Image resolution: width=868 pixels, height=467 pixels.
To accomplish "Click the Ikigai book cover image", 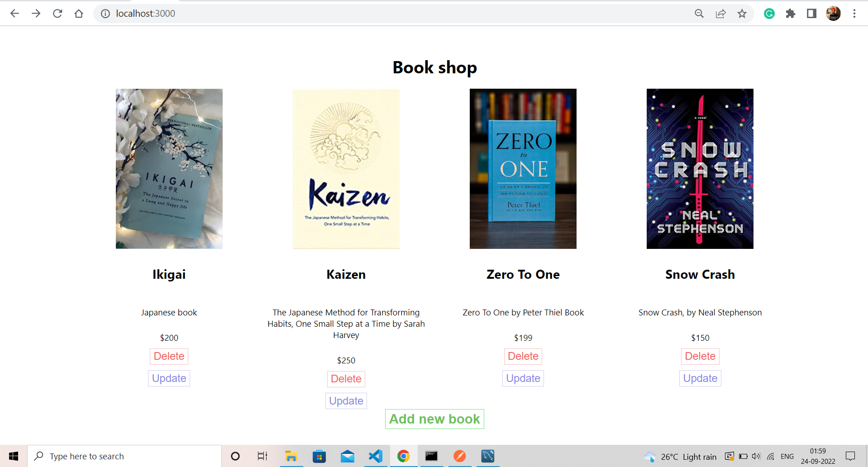I will click(x=169, y=169).
